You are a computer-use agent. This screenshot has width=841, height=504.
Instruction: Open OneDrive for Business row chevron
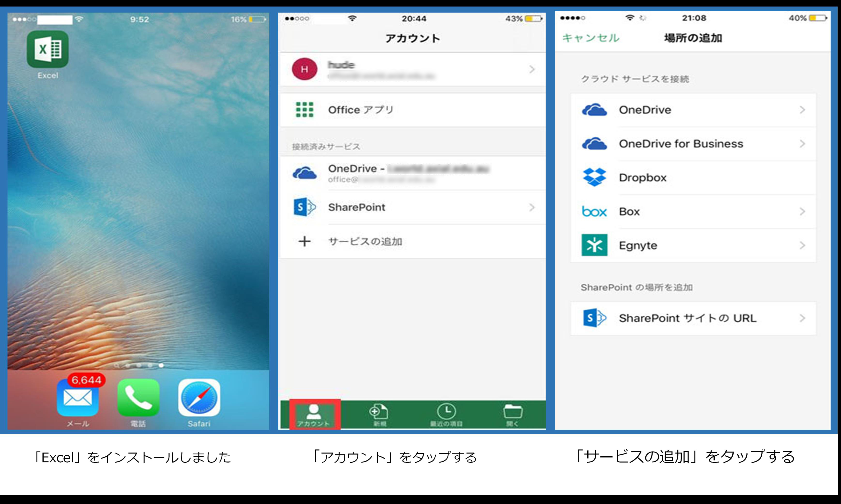802,144
